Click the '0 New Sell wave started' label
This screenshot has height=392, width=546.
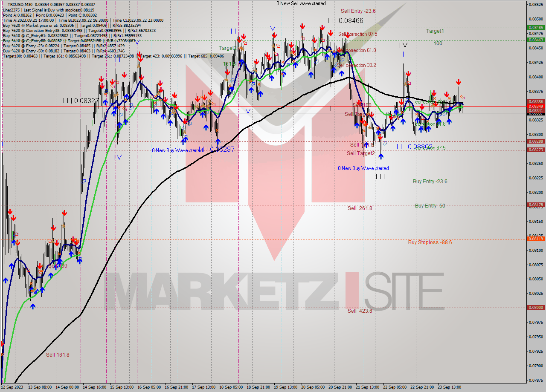[301, 3]
